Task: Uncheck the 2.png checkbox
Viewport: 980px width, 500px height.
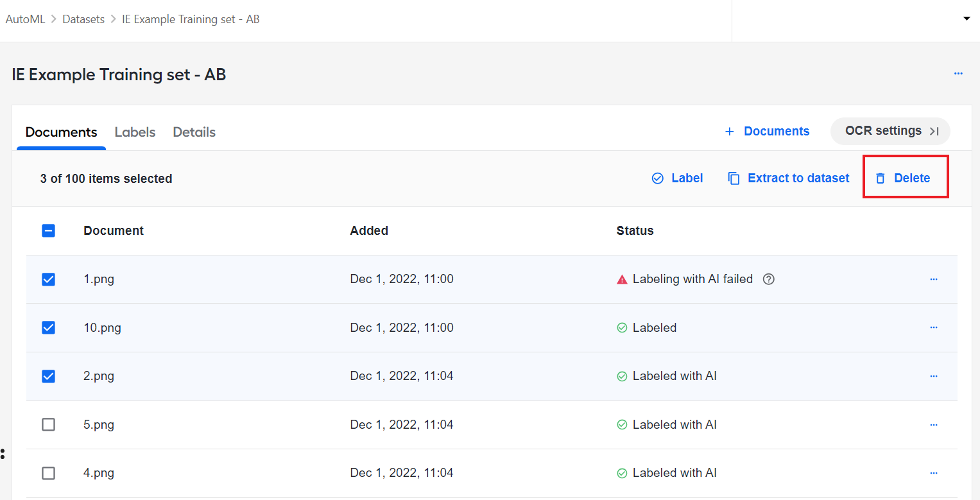Action: [x=48, y=376]
